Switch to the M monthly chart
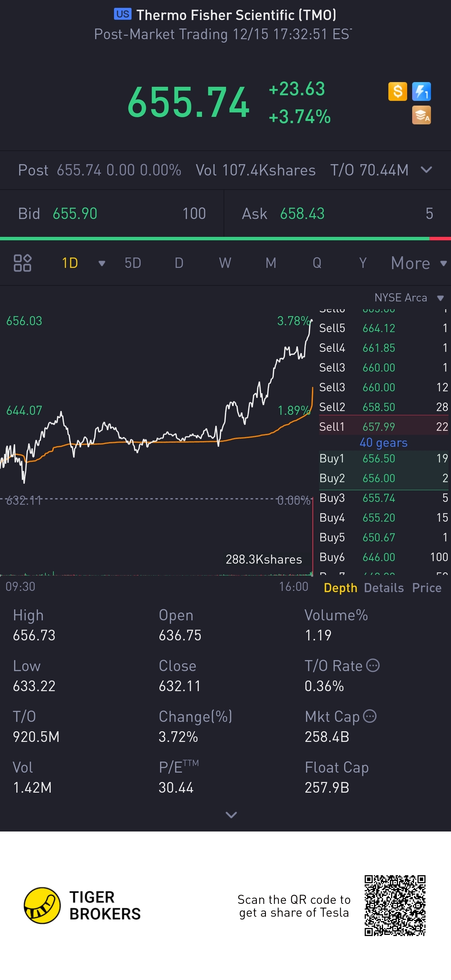The image size is (451, 980). (x=271, y=263)
